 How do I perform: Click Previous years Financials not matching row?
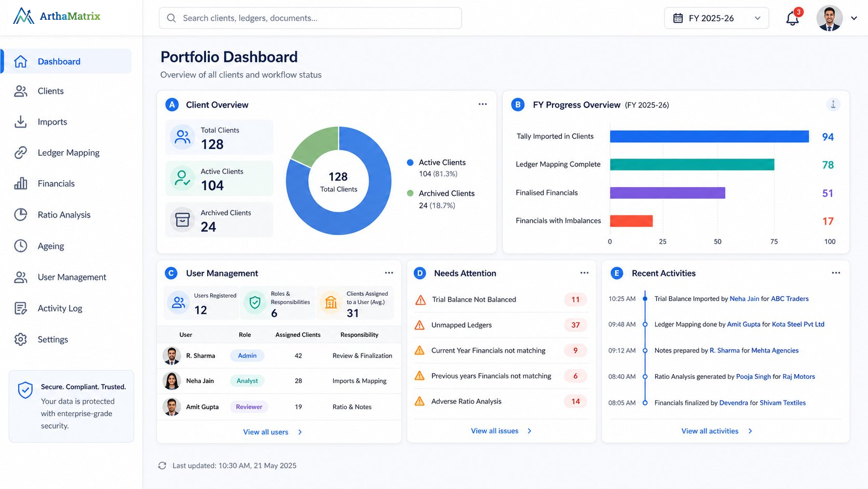coord(501,376)
